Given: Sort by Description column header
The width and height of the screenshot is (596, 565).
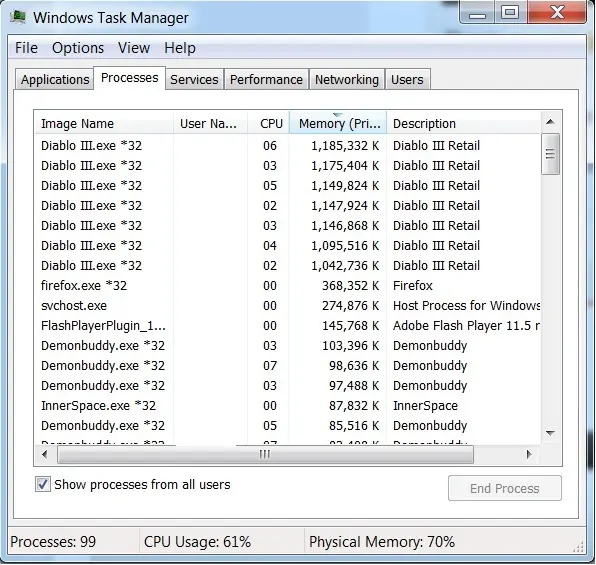Looking at the screenshot, I should (x=463, y=124).
